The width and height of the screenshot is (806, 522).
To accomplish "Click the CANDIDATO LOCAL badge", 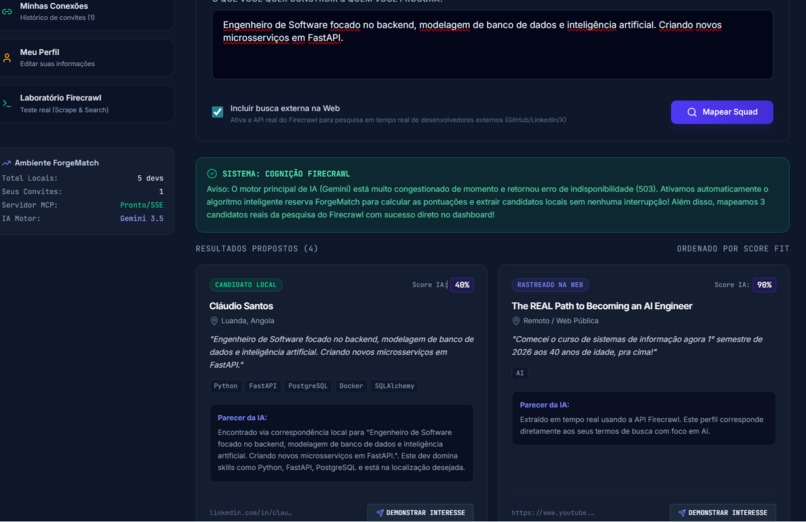I will (246, 285).
